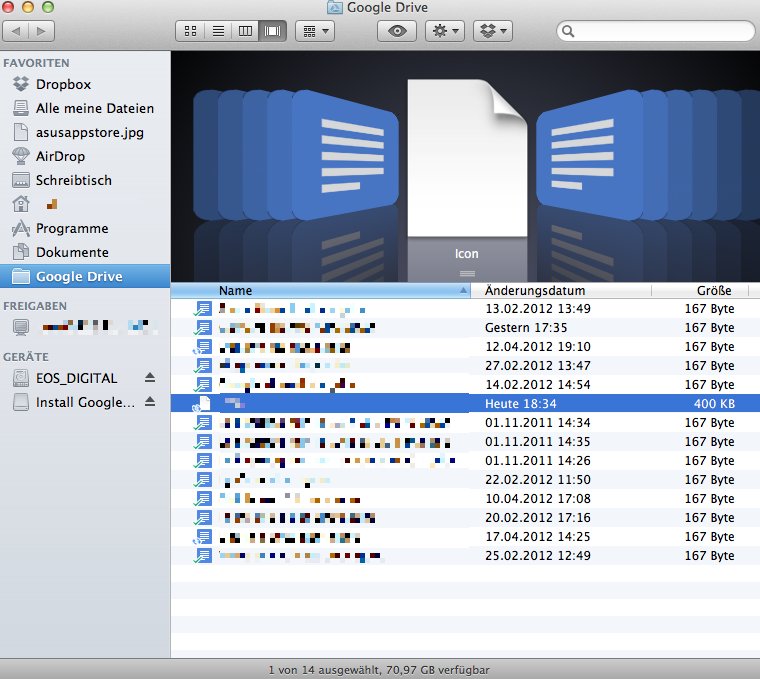Select file dated 01.11.2011 14:35

point(465,442)
